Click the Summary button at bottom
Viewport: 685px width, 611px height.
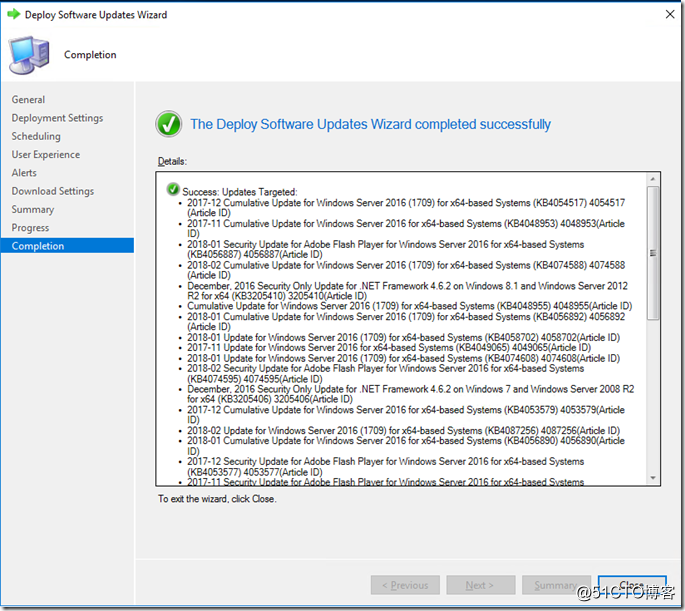point(556,585)
